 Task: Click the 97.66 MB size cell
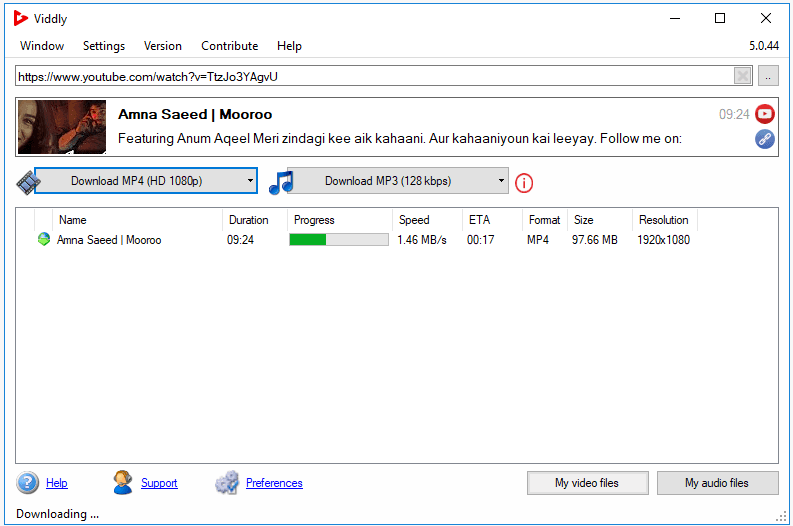pyautogui.click(x=595, y=240)
